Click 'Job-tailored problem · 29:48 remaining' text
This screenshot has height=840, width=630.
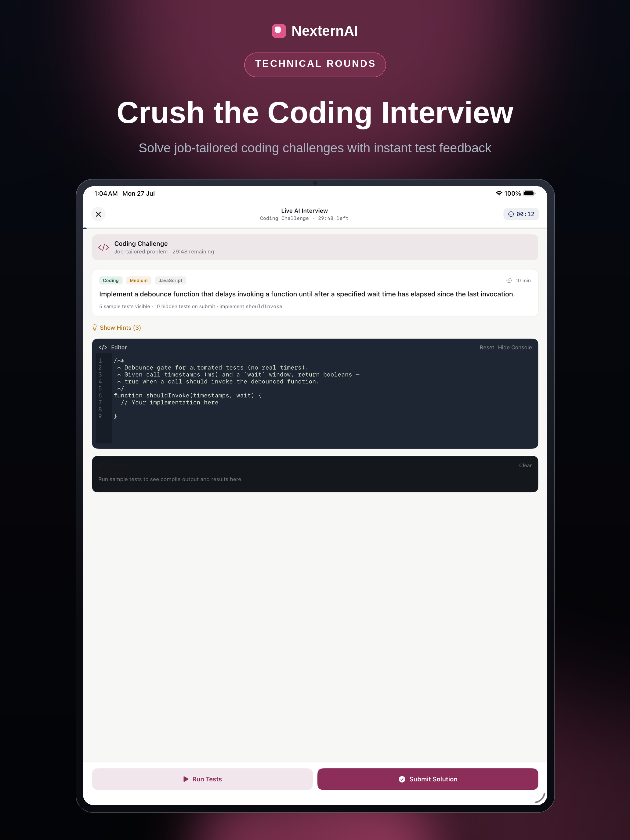[164, 252]
